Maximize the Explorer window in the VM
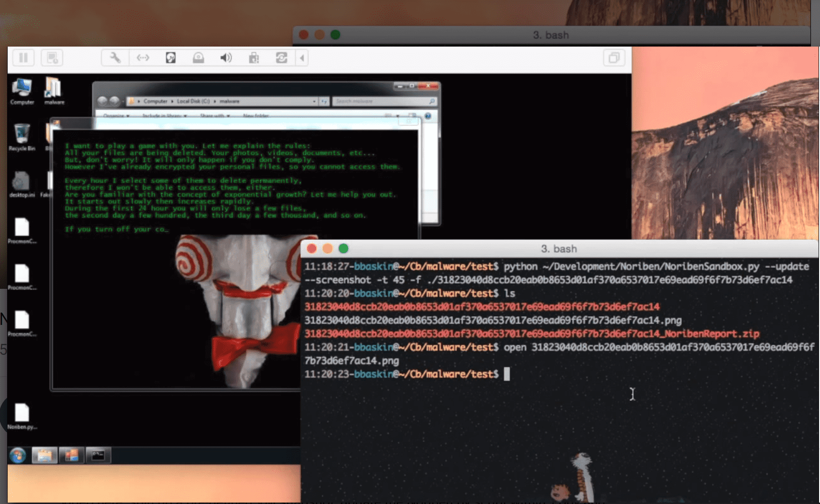This screenshot has height=504, width=820. click(412, 86)
